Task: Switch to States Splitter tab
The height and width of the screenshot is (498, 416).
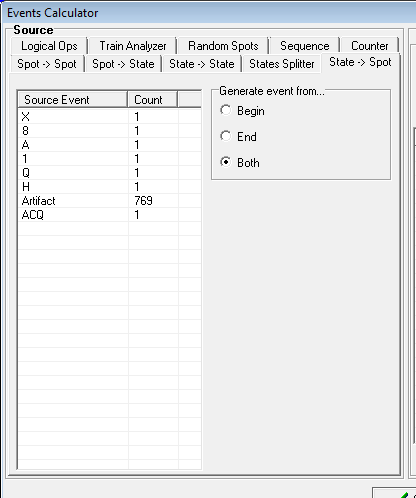Action: pyautogui.click(x=282, y=64)
